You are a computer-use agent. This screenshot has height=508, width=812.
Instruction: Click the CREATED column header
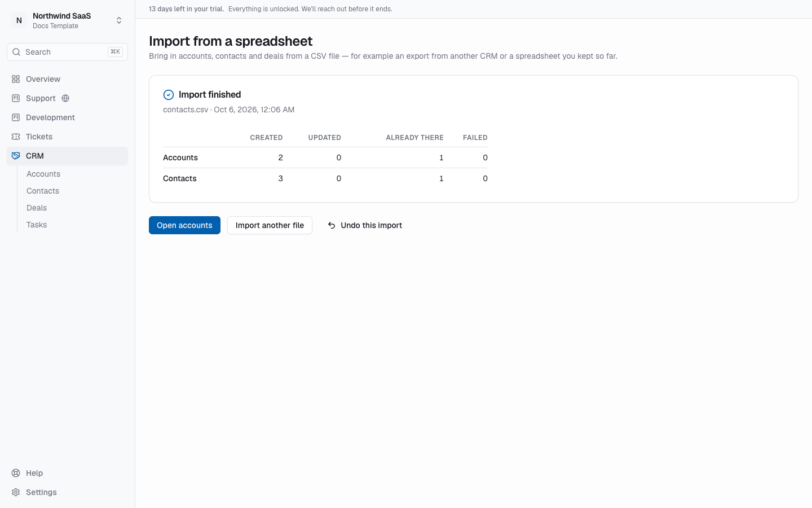266,138
